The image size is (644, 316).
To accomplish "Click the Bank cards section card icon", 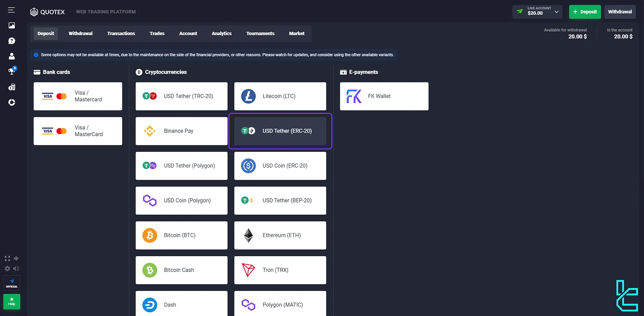I will pyautogui.click(x=37, y=72).
